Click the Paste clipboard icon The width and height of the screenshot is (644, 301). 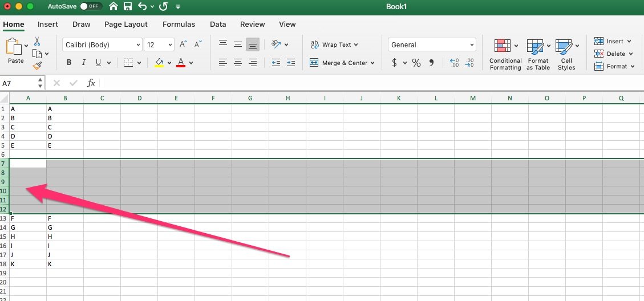click(14, 46)
